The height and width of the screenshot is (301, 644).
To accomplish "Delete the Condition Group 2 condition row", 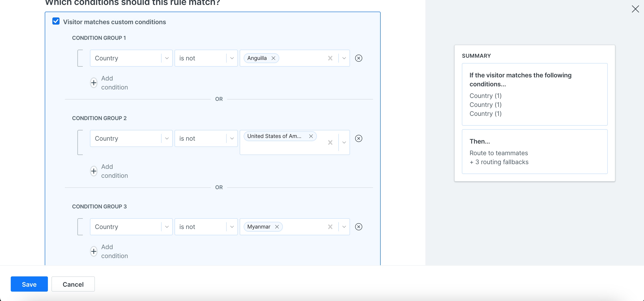I will (358, 138).
